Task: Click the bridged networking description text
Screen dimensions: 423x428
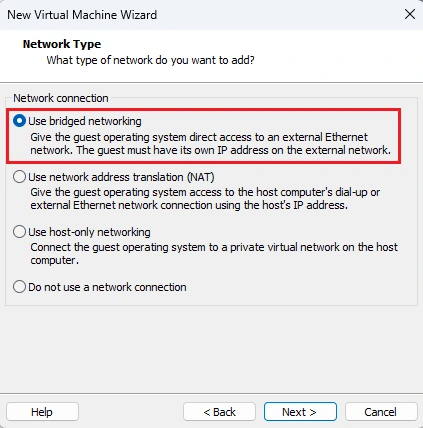Action: pos(210,144)
